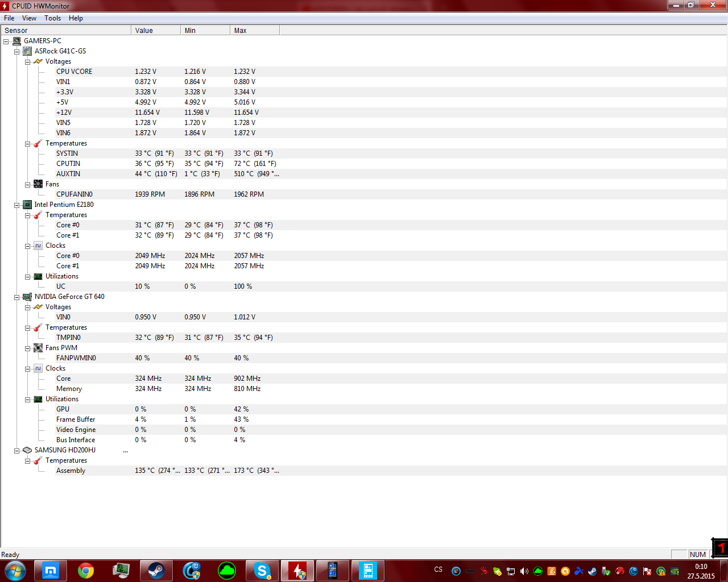Collapse the ASRock G41C-GS node
Image resolution: width=728 pixels, height=582 pixels.
[x=17, y=52]
